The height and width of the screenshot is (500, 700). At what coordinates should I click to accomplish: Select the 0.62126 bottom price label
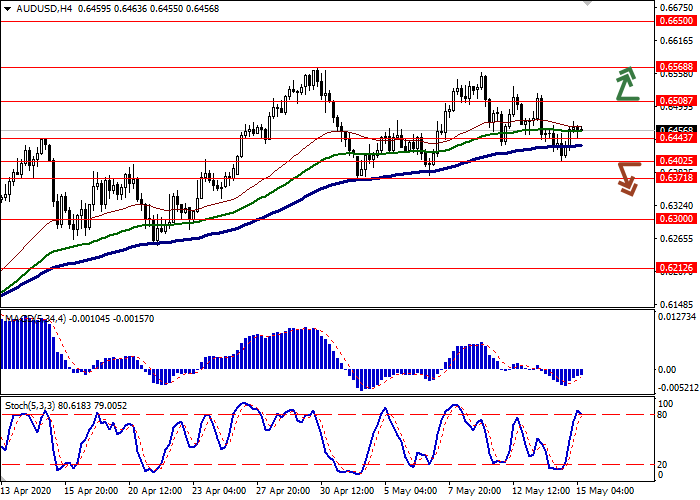pos(676,268)
